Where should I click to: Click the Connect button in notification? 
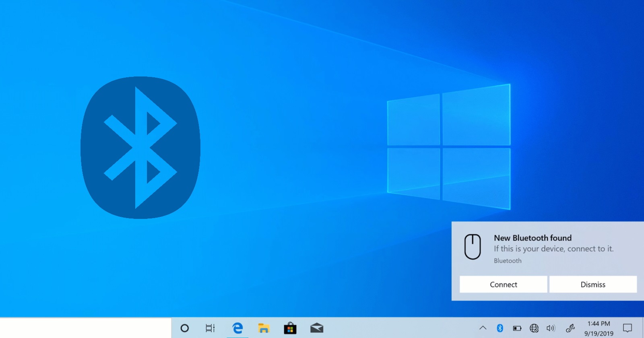(x=503, y=284)
